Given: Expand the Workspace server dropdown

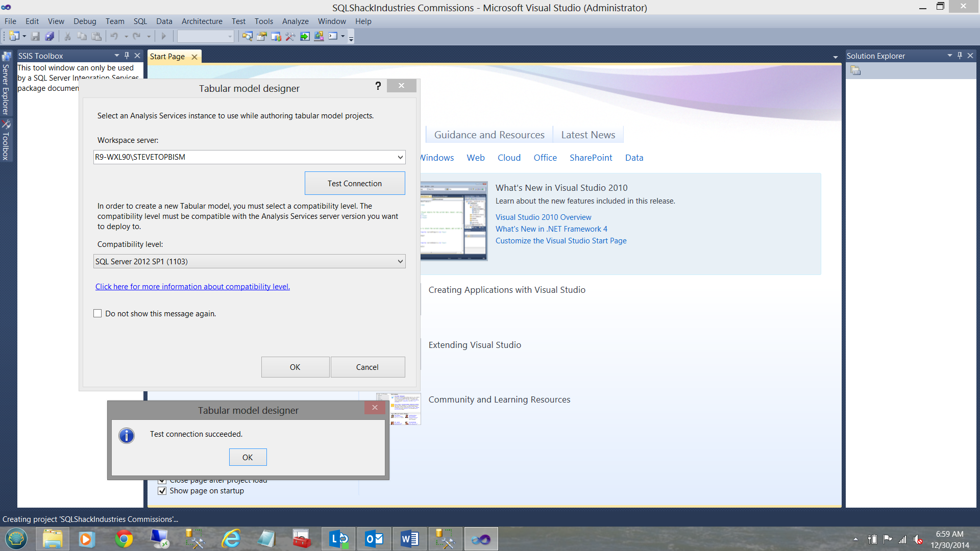Looking at the screenshot, I should click(x=400, y=157).
